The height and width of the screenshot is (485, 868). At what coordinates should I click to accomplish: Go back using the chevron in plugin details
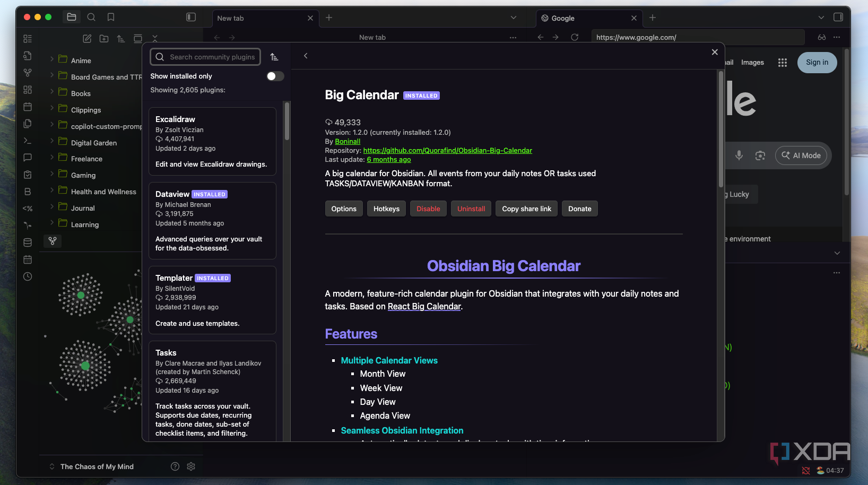(306, 56)
